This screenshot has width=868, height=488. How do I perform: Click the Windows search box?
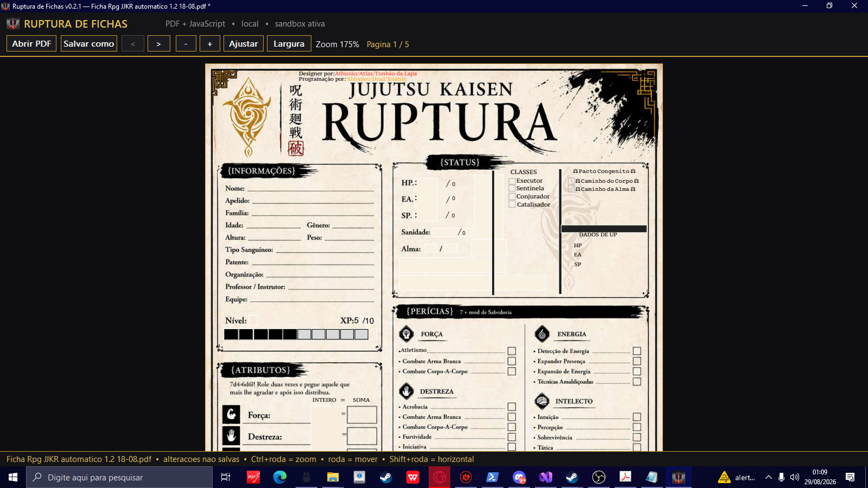pyautogui.click(x=119, y=477)
